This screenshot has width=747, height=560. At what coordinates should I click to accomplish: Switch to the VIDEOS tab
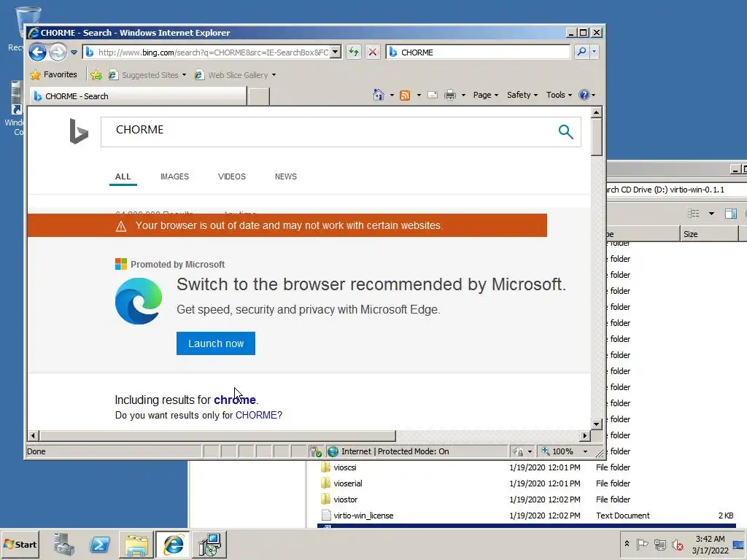click(232, 176)
